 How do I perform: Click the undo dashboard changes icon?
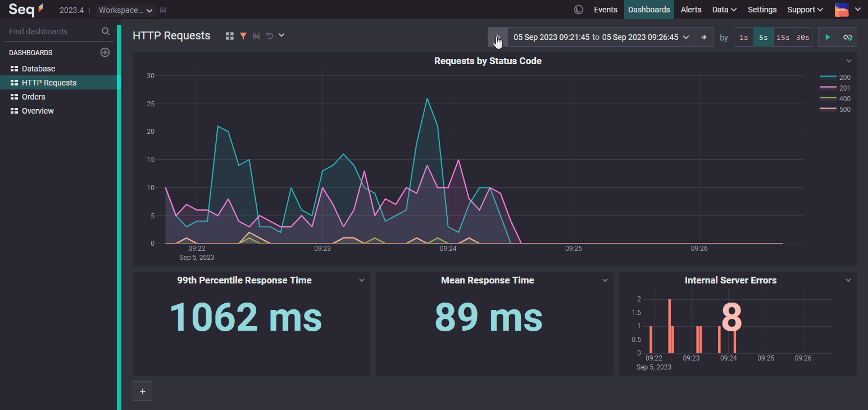pyautogui.click(x=269, y=36)
